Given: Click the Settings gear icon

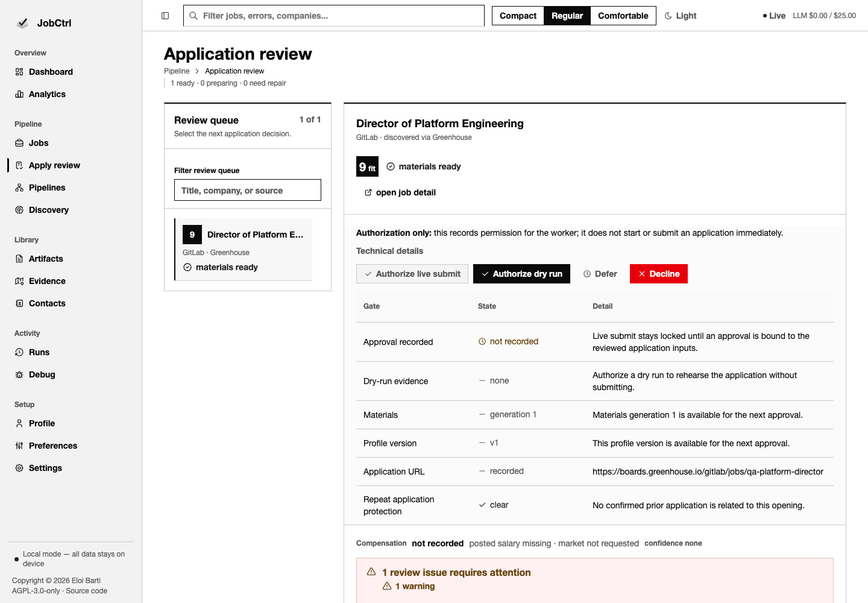Looking at the screenshot, I should pyautogui.click(x=19, y=468).
